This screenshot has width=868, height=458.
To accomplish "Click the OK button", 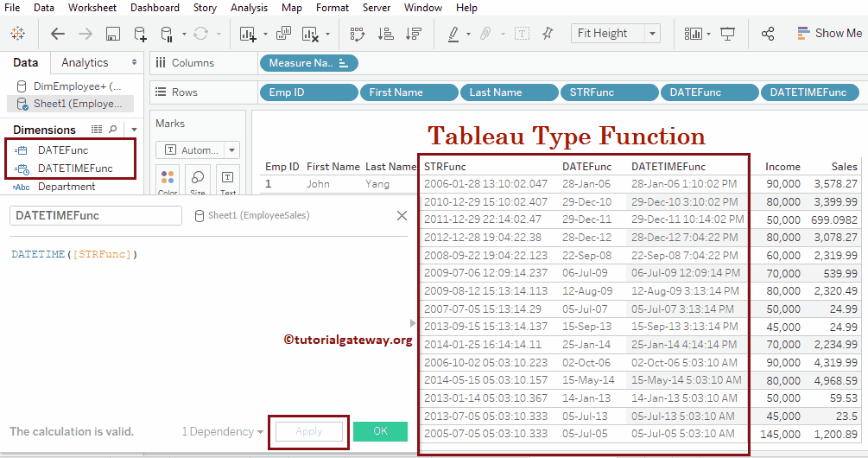I will pyautogui.click(x=380, y=431).
